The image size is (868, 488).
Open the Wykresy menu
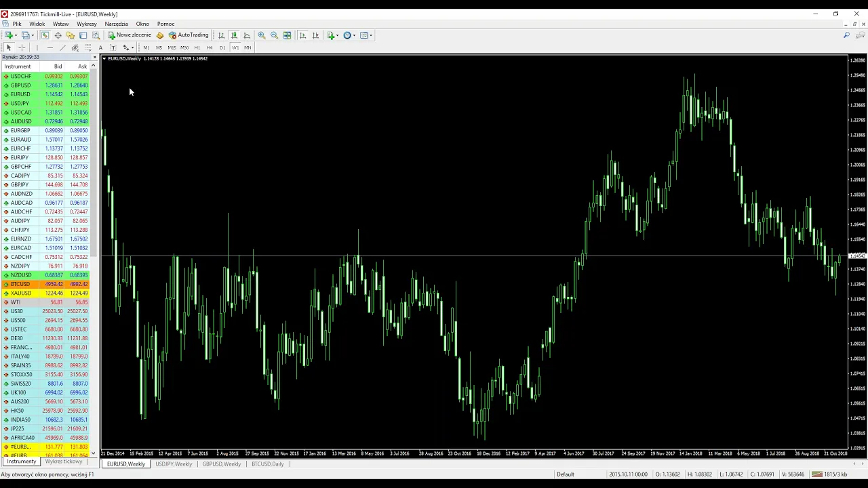(87, 24)
